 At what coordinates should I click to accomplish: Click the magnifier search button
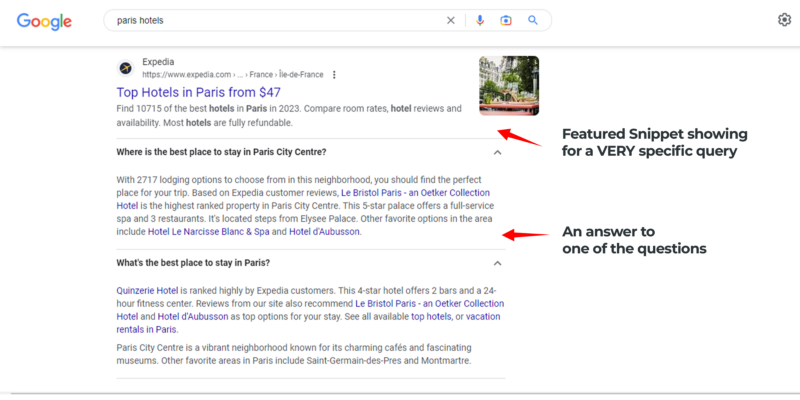533,20
